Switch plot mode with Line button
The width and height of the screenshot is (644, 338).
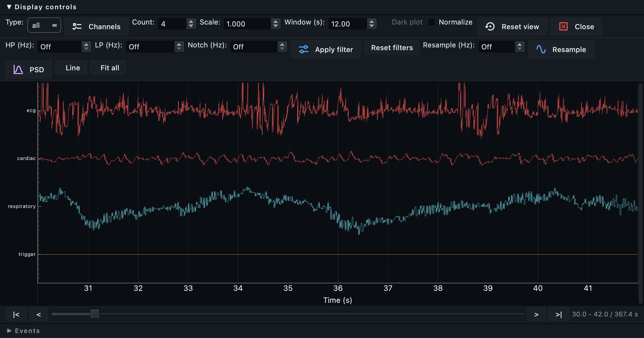71,68
